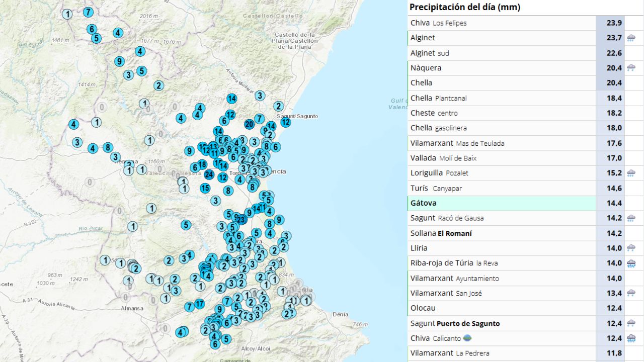
Task: Select the map marker labeled 15
Action: (205, 188)
